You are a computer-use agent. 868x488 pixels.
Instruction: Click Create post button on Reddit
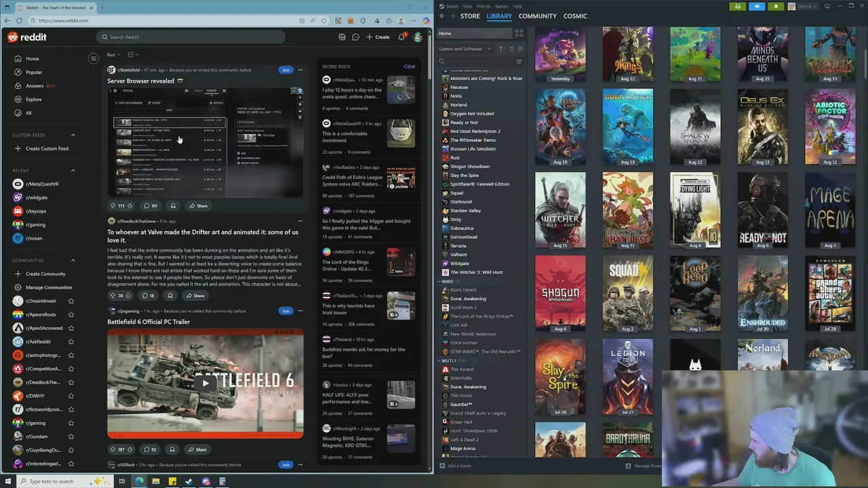pyautogui.click(x=378, y=37)
